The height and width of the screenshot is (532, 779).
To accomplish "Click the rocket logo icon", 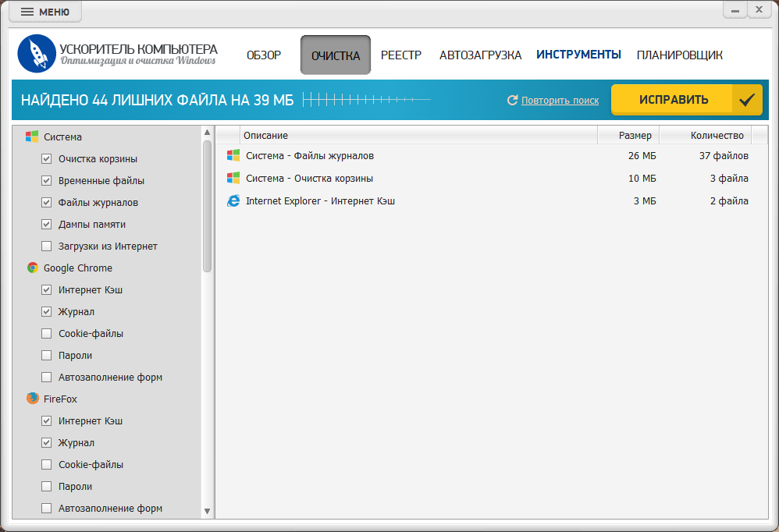I will pos(37,54).
